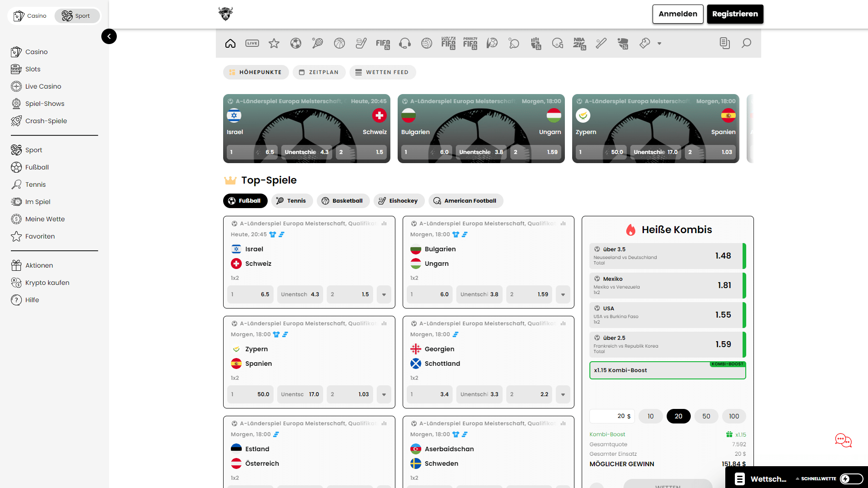Viewport: 868px width, 488px height.
Task: Open the Live betting icon in sports bar
Action: point(252,43)
